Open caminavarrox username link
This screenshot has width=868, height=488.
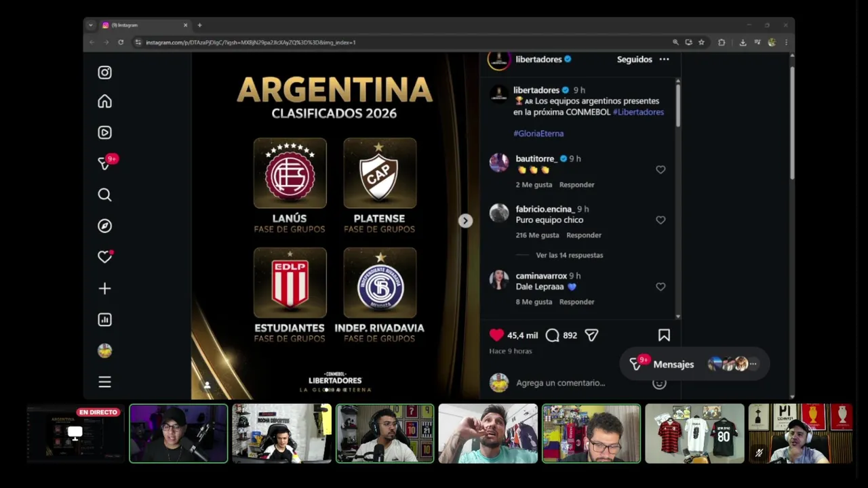[x=541, y=277]
